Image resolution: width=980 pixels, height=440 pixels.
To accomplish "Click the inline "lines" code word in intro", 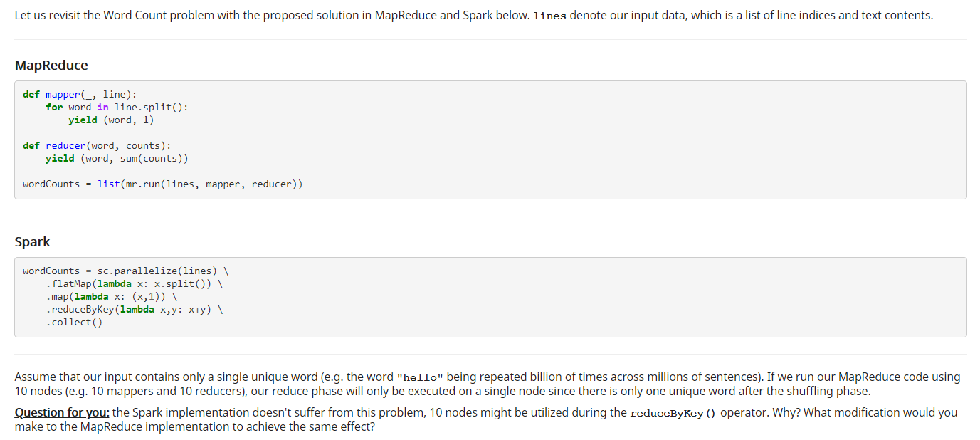I will pos(549,16).
